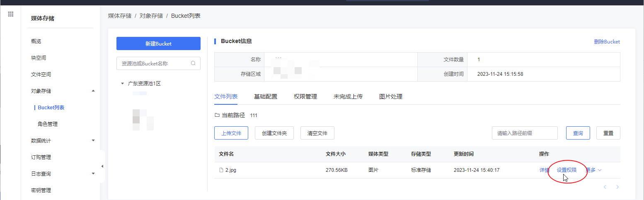This screenshot has width=644, height=200.
Task: Expand the 日志查询 menu section
Action: point(93,173)
